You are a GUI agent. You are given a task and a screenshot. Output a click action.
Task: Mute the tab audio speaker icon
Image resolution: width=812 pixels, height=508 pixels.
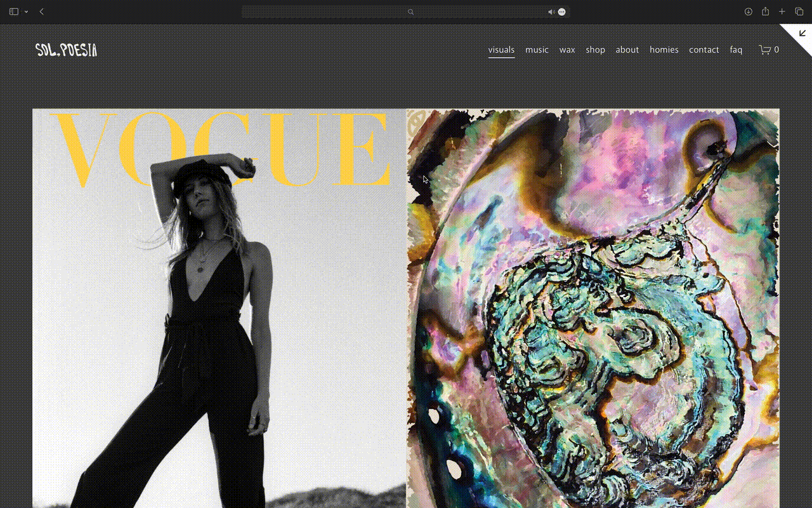pyautogui.click(x=551, y=11)
